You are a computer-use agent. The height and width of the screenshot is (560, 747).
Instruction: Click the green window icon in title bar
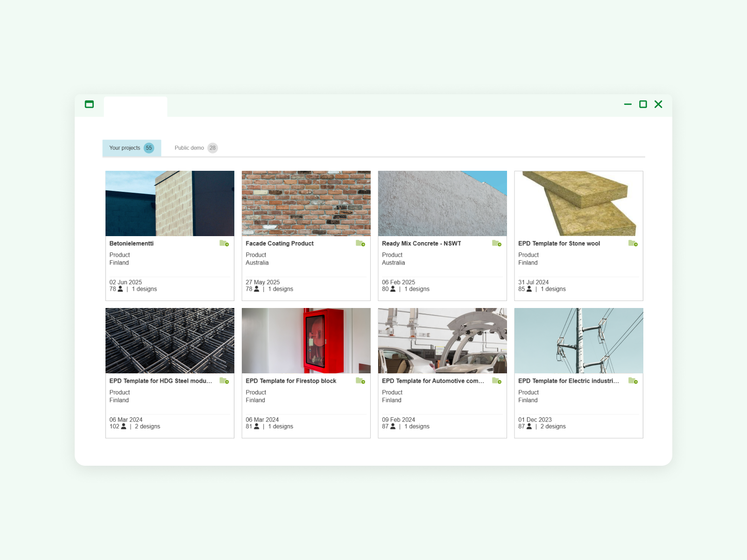89,104
